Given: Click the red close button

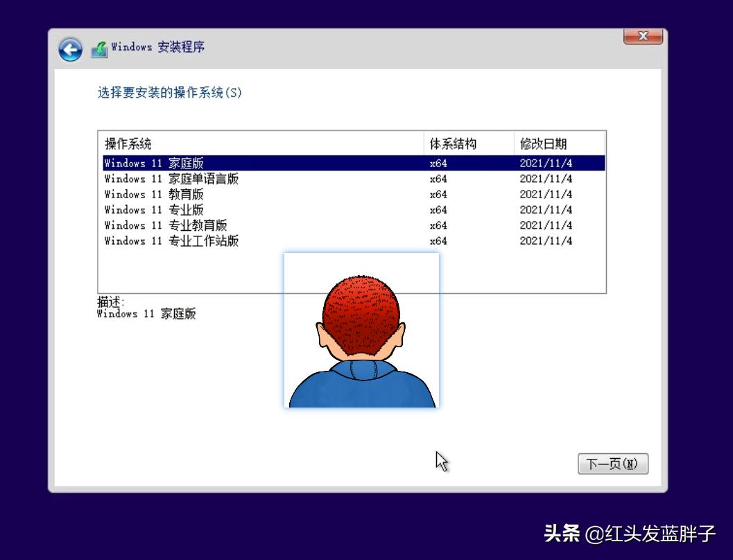Looking at the screenshot, I should click(x=641, y=37).
